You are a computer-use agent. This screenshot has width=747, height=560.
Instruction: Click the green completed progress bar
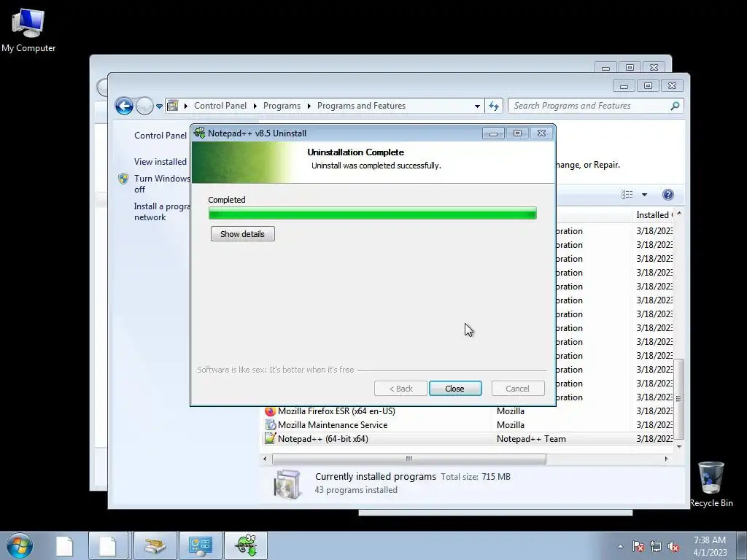373,214
